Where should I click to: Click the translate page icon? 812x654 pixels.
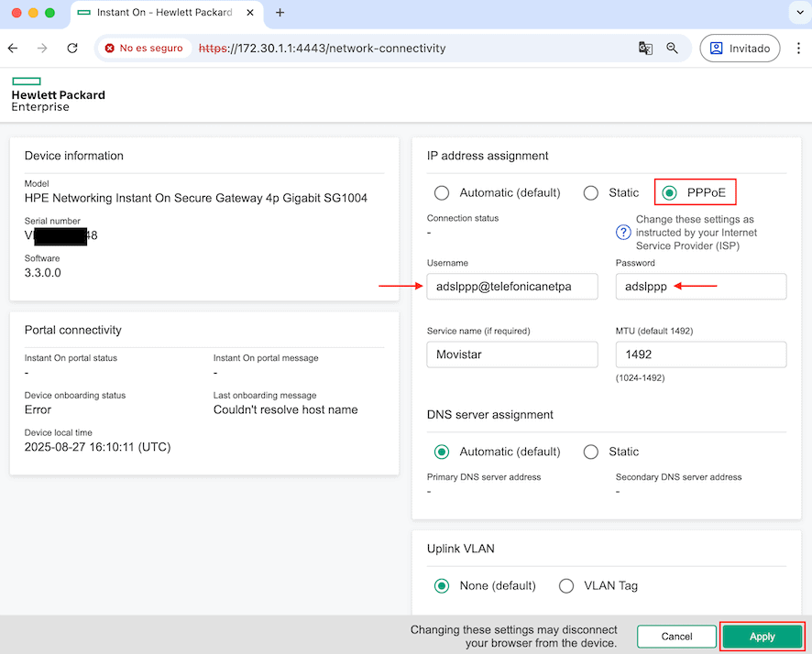(645, 49)
